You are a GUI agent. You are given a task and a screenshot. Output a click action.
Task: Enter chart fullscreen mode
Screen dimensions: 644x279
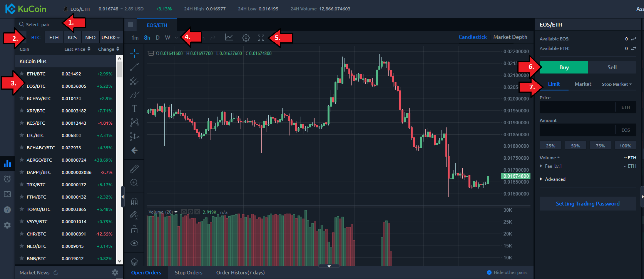click(x=261, y=37)
